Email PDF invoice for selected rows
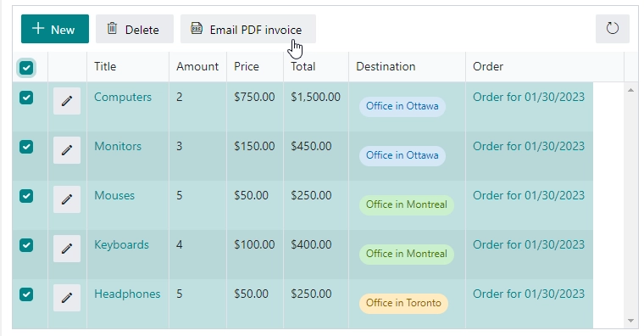The height and width of the screenshot is (336, 644). [x=248, y=29]
